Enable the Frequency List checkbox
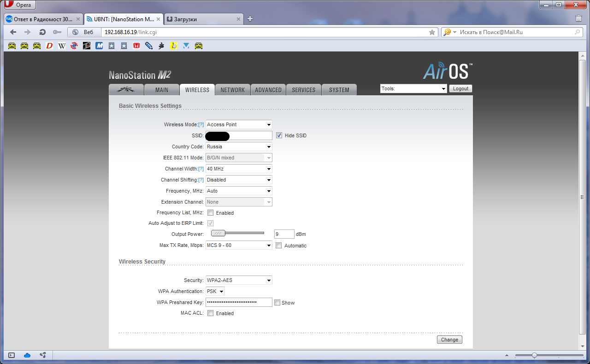590x364 pixels. [210, 213]
